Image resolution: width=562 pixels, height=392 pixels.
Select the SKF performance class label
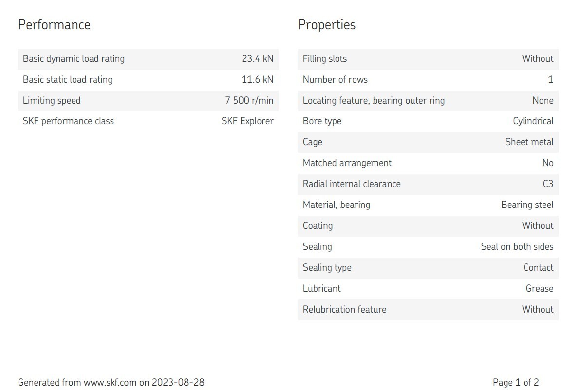point(68,121)
